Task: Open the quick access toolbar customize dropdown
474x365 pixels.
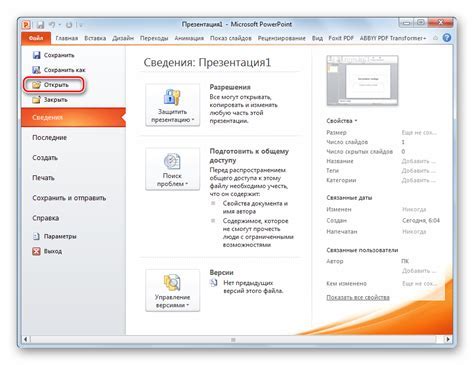Action: (80, 25)
